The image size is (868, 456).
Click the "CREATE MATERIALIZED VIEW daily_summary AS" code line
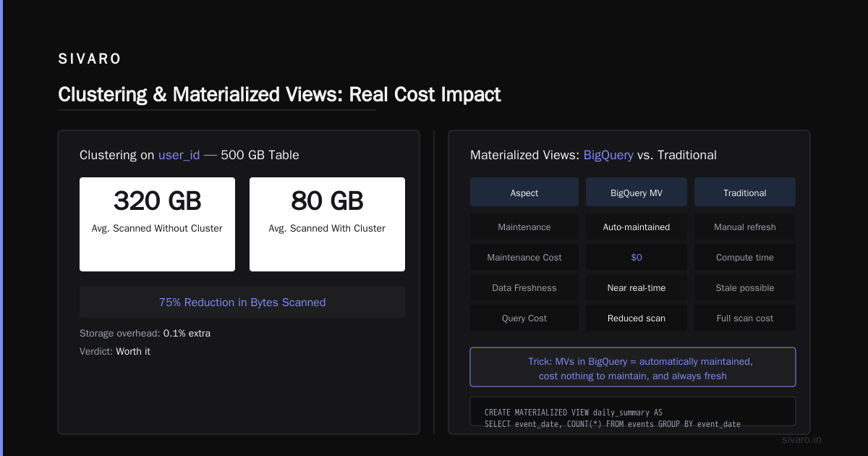click(574, 412)
